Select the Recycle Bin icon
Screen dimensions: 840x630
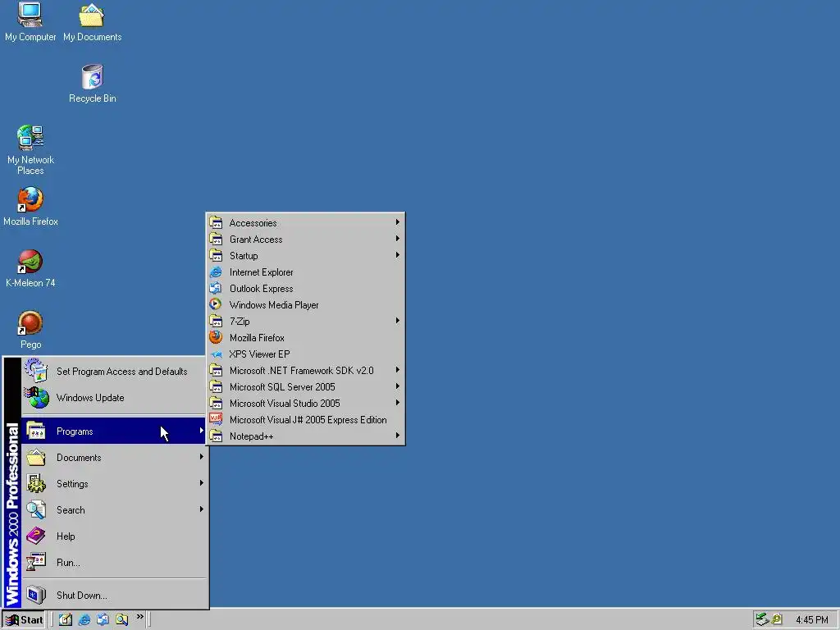tap(92, 83)
